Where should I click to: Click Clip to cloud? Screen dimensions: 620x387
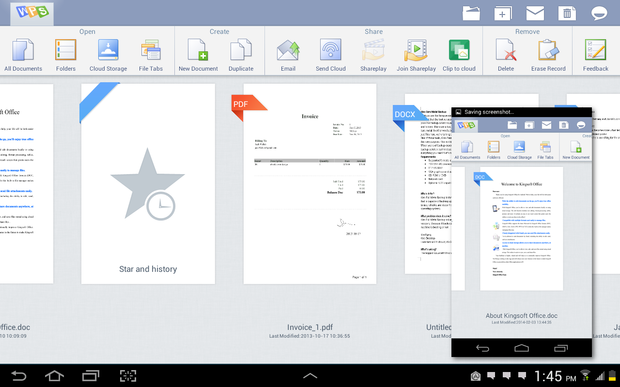(459, 55)
